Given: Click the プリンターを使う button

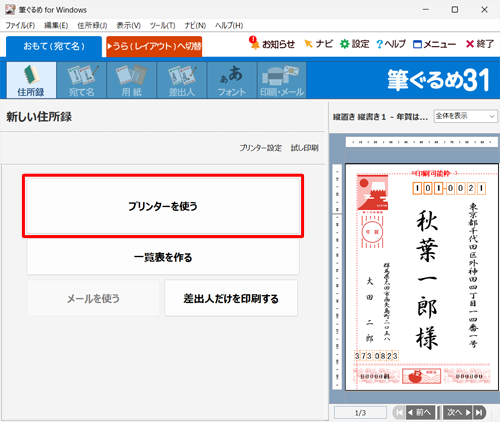Looking at the screenshot, I should tap(163, 206).
